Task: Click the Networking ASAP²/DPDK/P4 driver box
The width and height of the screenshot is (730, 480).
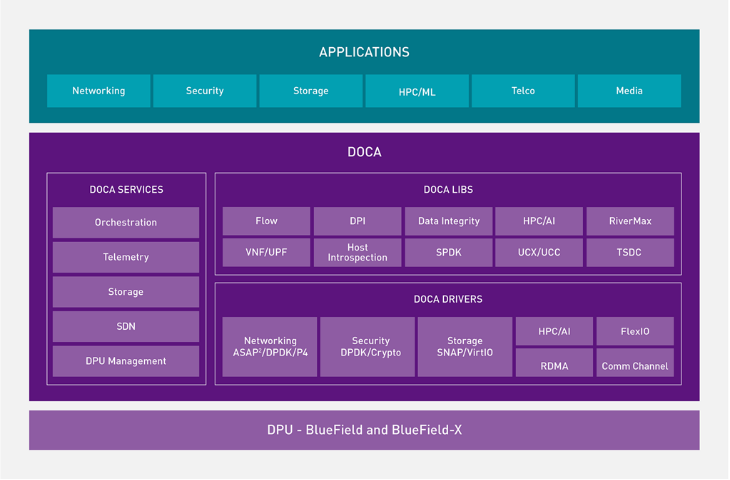Action: click(x=269, y=347)
